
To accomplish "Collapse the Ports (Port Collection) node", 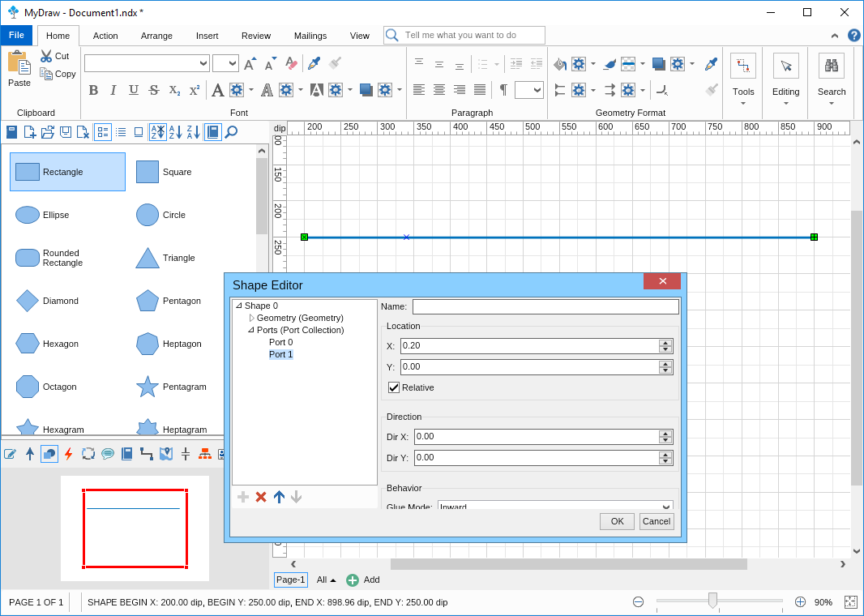I will click(251, 330).
